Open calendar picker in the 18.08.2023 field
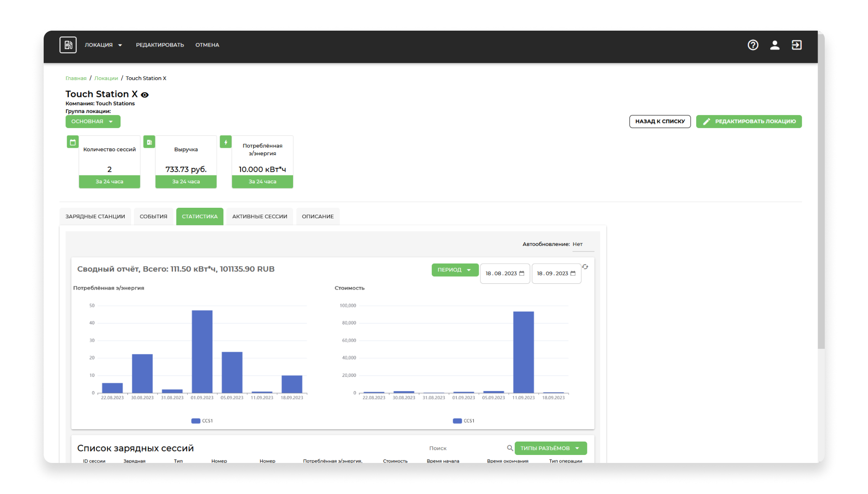 click(522, 273)
